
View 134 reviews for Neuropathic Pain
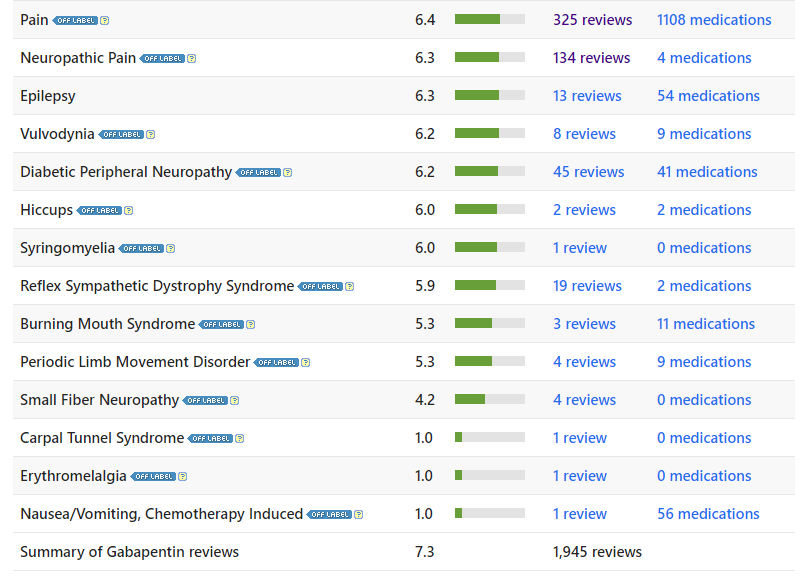(591, 58)
